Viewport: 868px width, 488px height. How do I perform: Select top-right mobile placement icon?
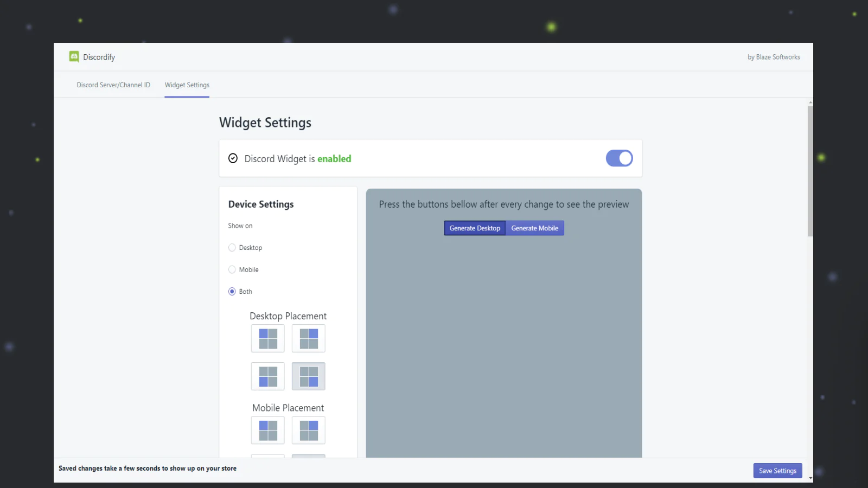tap(309, 430)
